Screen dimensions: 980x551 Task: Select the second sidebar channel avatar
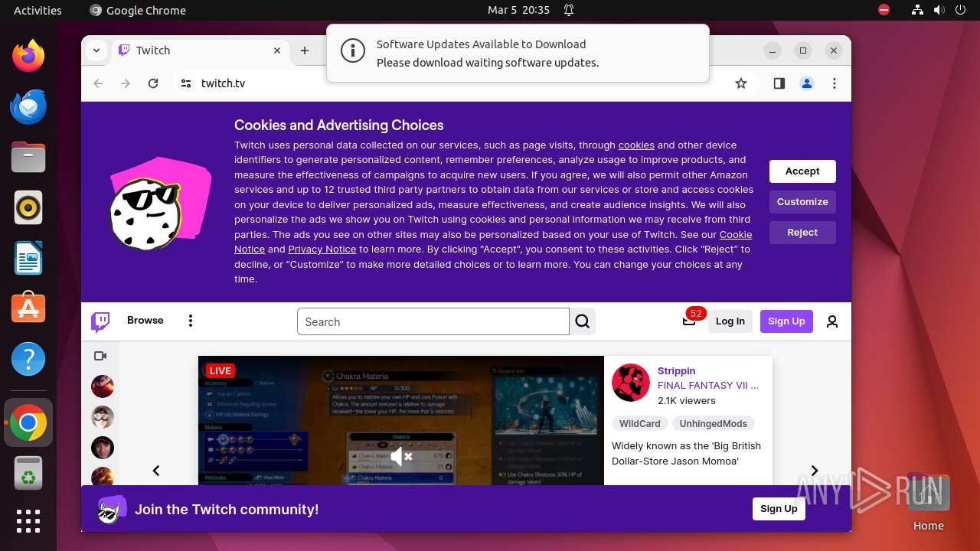point(103,417)
